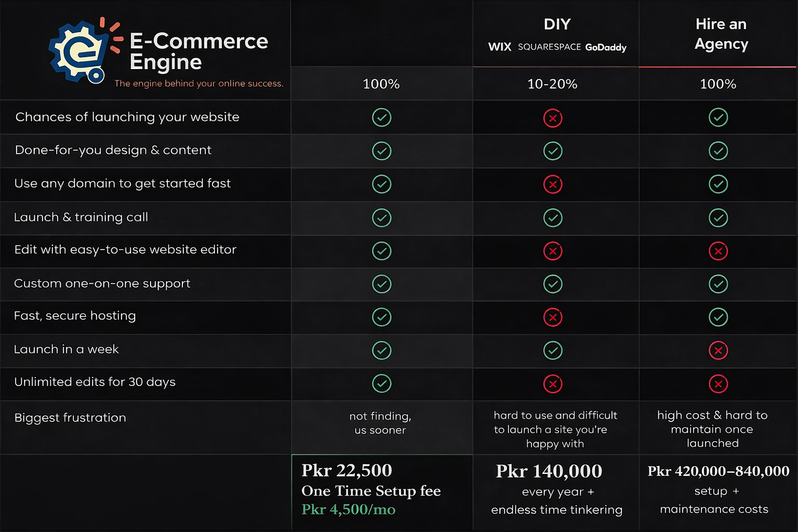Click the DIY green check for one-on-one support
This screenshot has width=798, height=532.
[553, 284]
